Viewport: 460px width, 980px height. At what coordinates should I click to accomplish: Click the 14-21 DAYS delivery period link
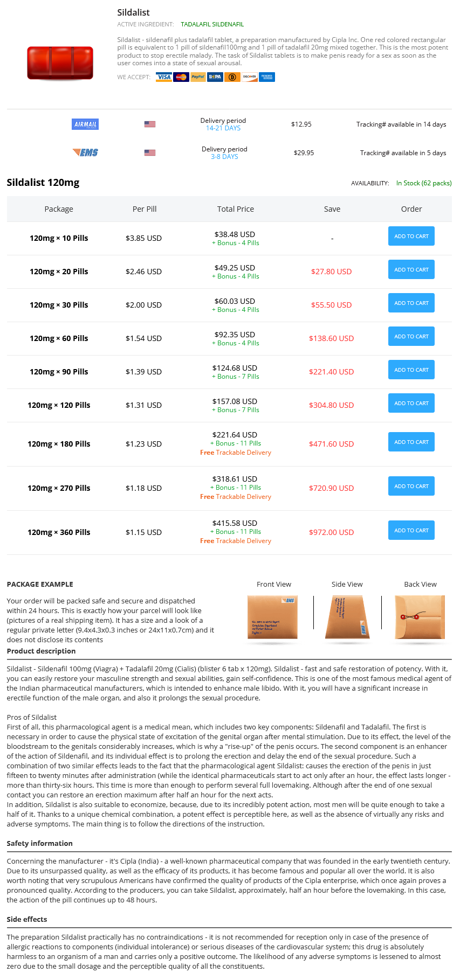coord(223,128)
